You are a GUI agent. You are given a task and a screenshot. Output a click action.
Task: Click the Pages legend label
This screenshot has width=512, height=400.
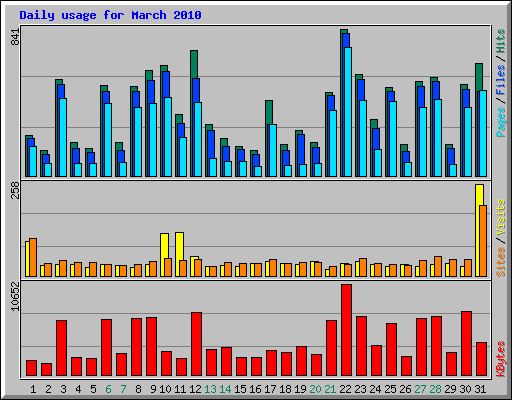501,122
